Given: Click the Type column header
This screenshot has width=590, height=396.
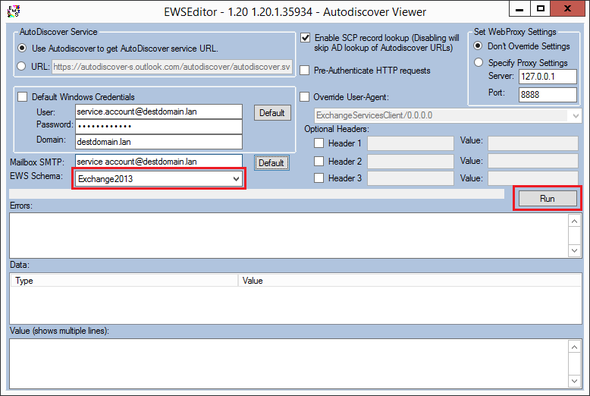Looking at the screenshot, I should click(125, 280).
